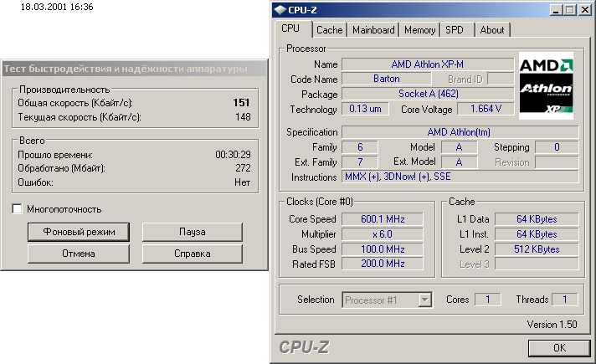Click the empty Revision field

pyautogui.click(x=557, y=161)
